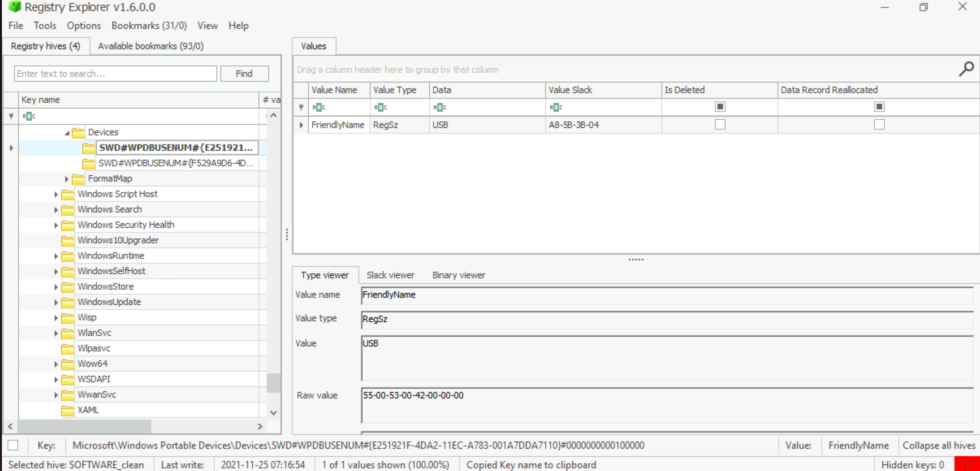Screen dimensions: 980x471
Task: Click the Windows Script Host folder icon
Action: tap(68, 194)
